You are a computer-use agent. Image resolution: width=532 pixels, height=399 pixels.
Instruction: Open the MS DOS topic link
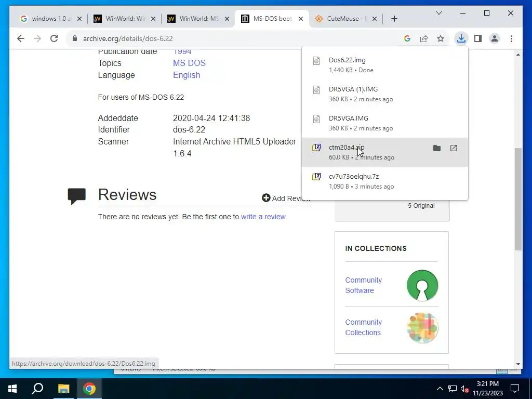[x=189, y=63]
